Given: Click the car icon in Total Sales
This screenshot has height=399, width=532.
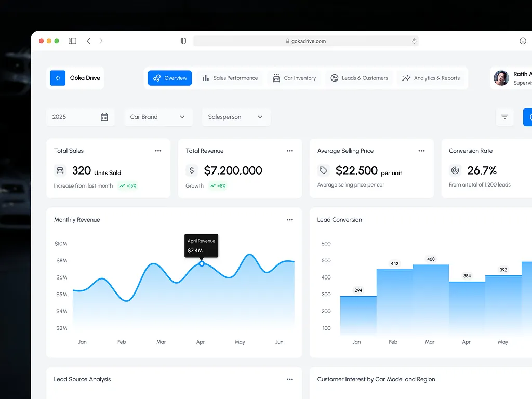Looking at the screenshot, I should tap(60, 170).
